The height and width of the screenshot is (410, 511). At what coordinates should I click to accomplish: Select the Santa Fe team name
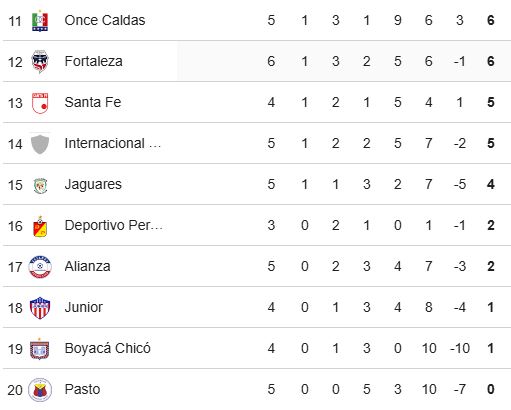[x=93, y=102]
